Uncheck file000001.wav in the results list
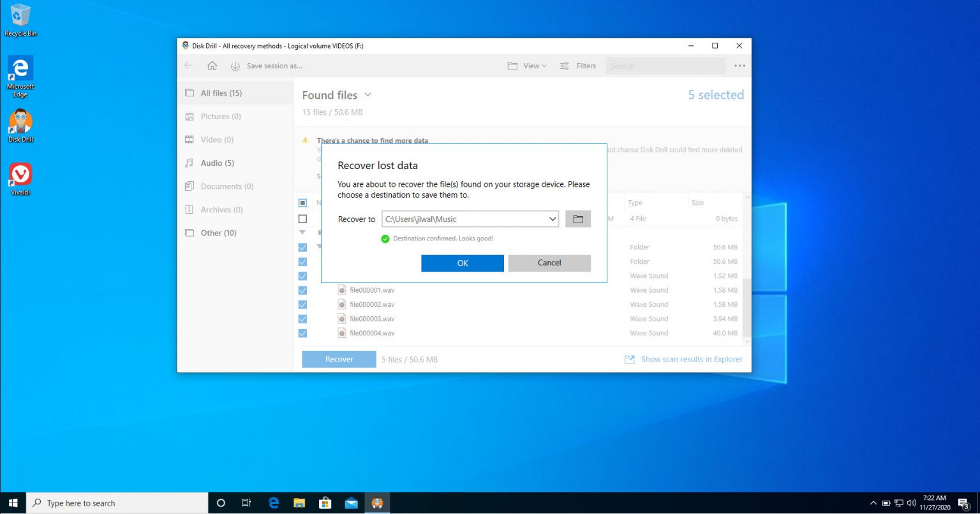Viewport: 980px width, 514px height. [x=302, y=290]
